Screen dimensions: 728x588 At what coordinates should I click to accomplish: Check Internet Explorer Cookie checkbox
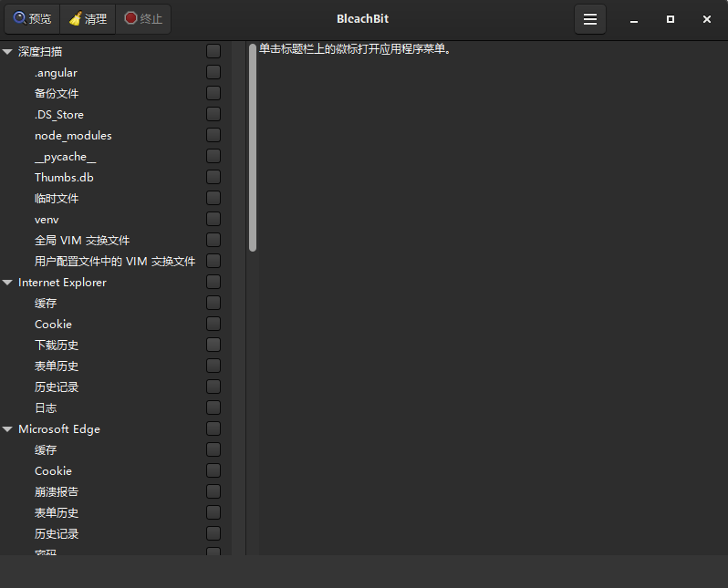[213, 324]
